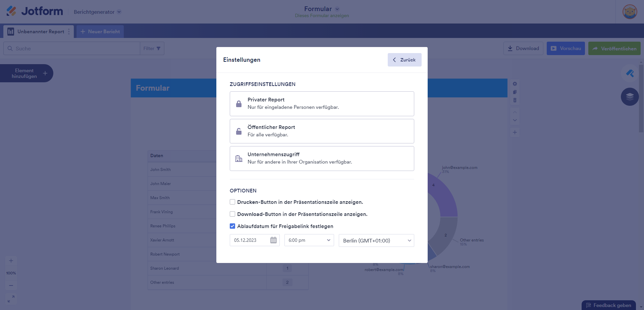644x310 pixels.
Task: Open the report designer paint roller icon
Action: [630, 73]
